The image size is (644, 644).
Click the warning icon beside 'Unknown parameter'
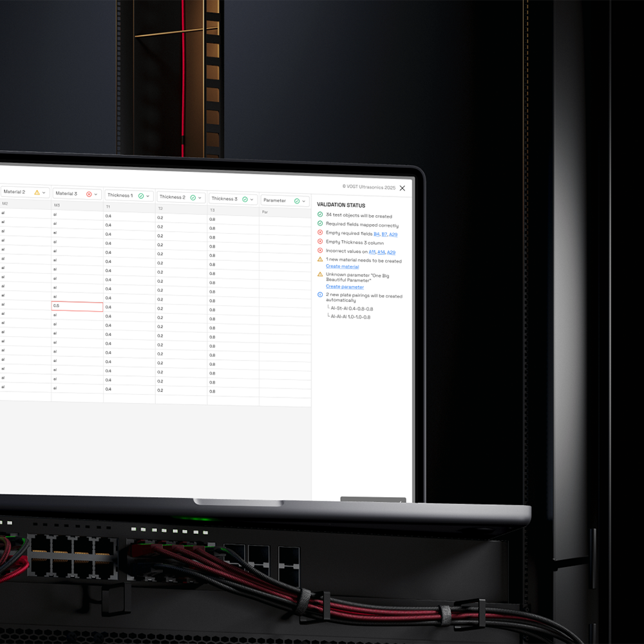click(320, 274)
